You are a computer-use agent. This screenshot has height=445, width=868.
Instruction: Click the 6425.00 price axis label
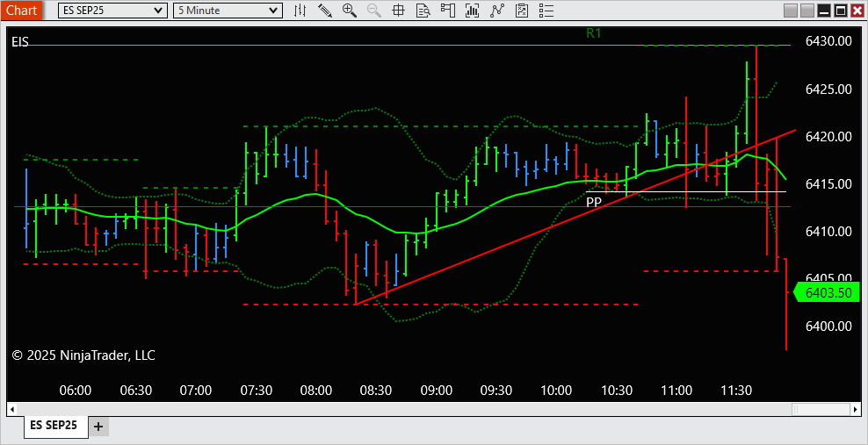pyautogui.click(x=828, y=89)
